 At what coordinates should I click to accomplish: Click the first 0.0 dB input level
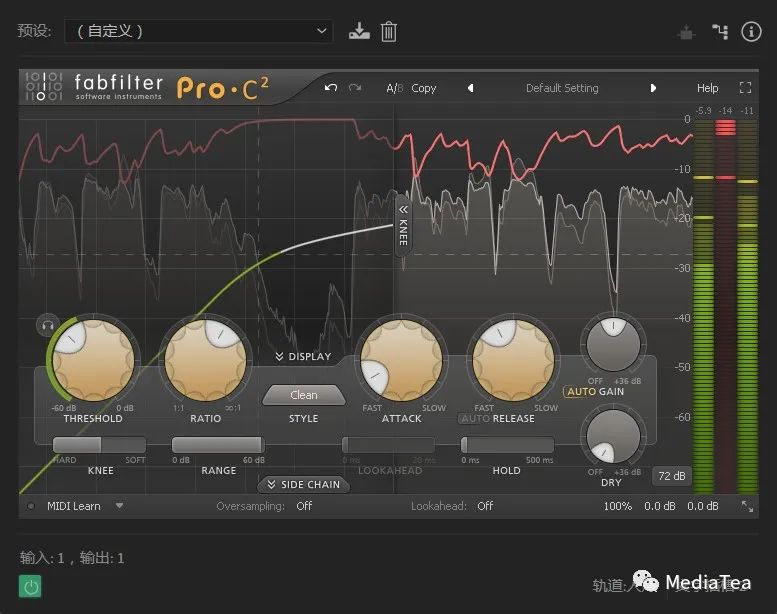[660, 506]
